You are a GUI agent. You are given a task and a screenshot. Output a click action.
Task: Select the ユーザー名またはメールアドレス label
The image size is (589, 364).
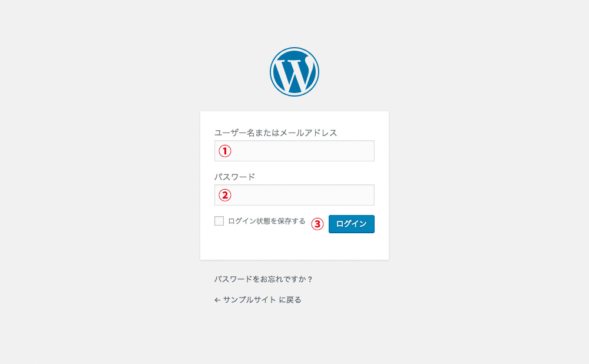tap(275, 133)
